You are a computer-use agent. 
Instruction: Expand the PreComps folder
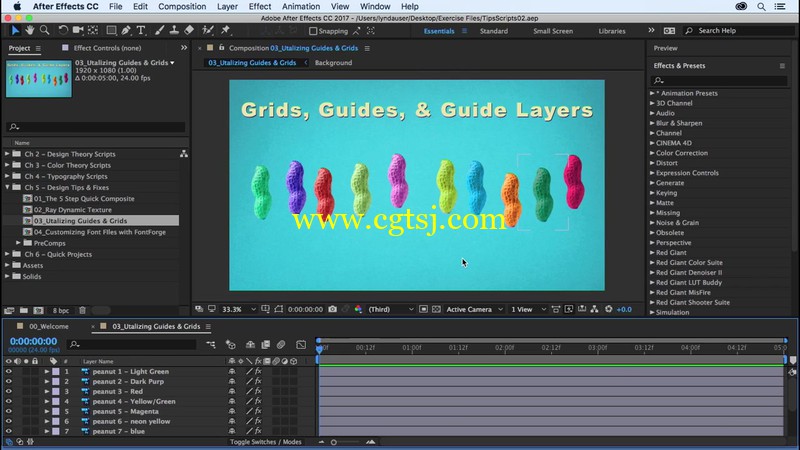tap(18, 243)
